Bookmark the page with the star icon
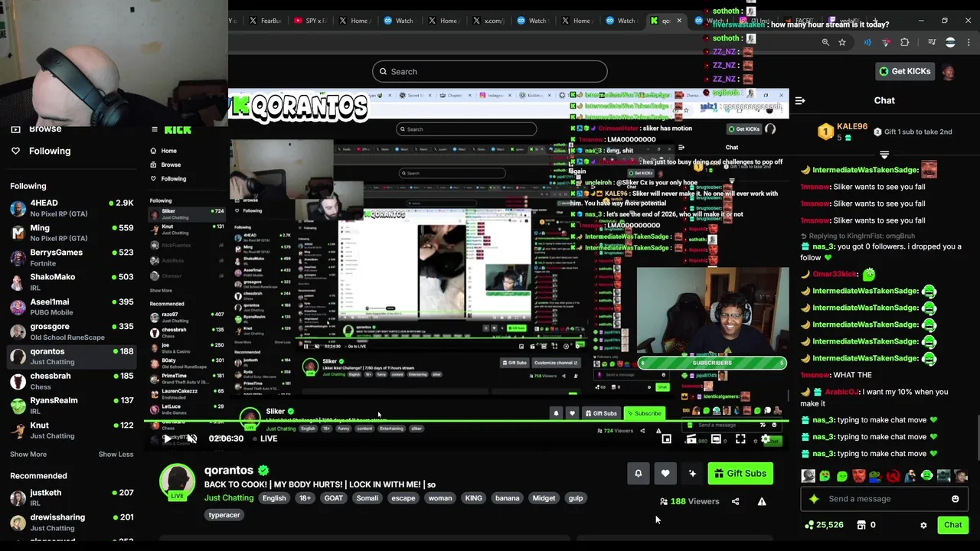 coord(842,43)
